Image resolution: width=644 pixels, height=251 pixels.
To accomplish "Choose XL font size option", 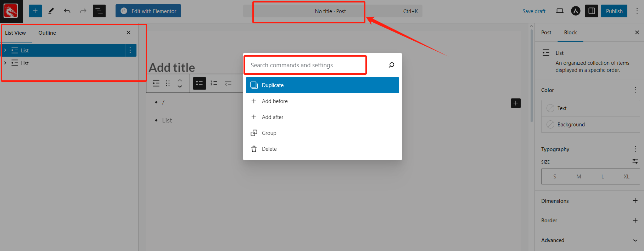I will pyautogui.click(x=626, y=177).
